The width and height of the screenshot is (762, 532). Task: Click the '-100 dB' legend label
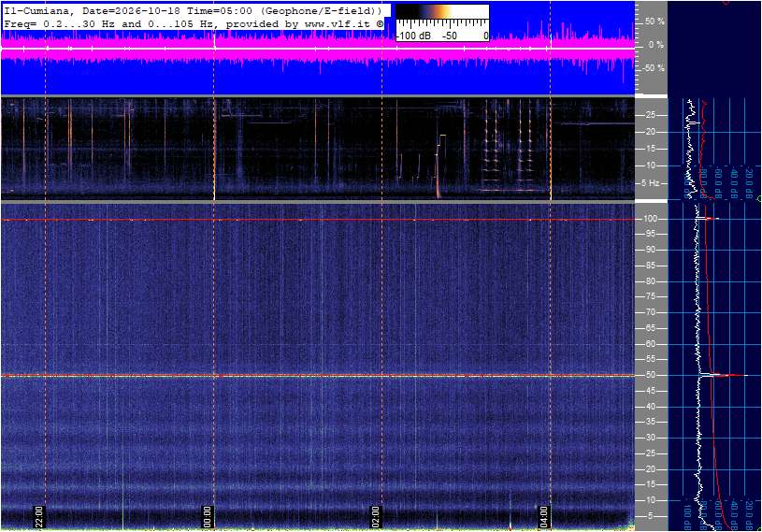[x=413, y=36]
